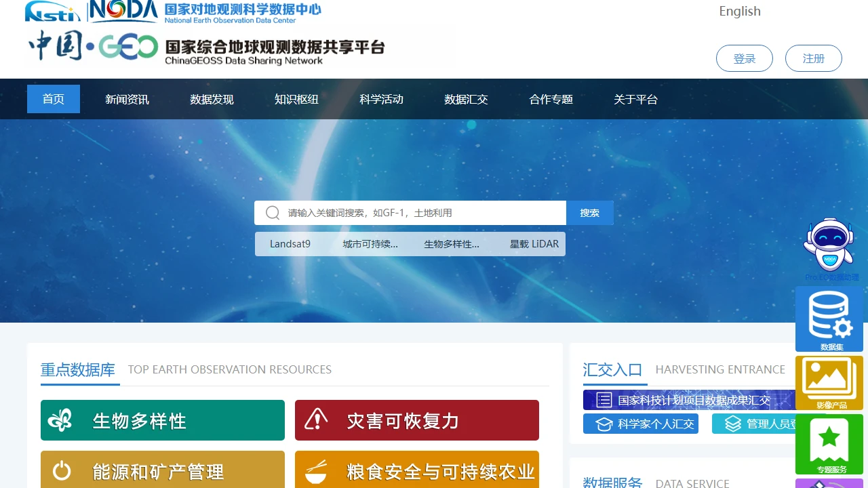Open the 数据集 dataset icon in right sidebar
The width and height of the screenshot is (868, 488).
[x=829, y=319]
